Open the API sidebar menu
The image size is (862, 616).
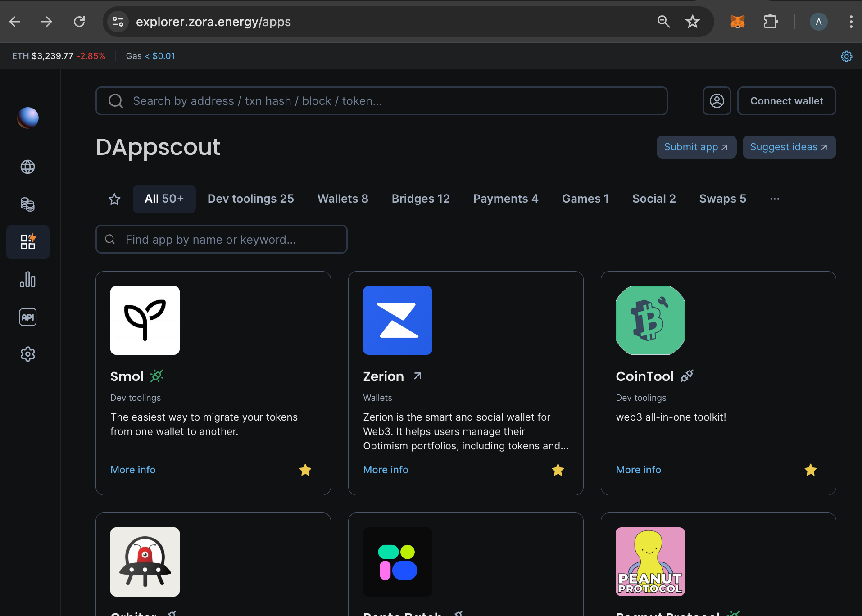coord(28,317)
